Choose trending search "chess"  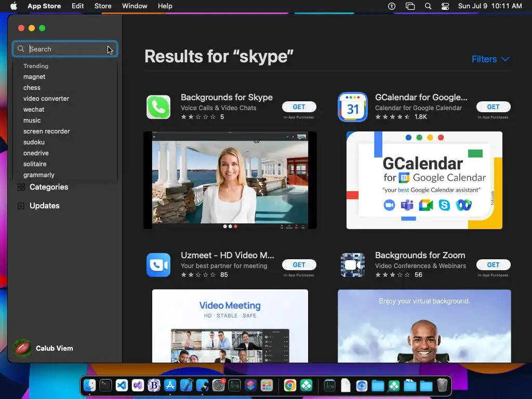tap(32, 87)
